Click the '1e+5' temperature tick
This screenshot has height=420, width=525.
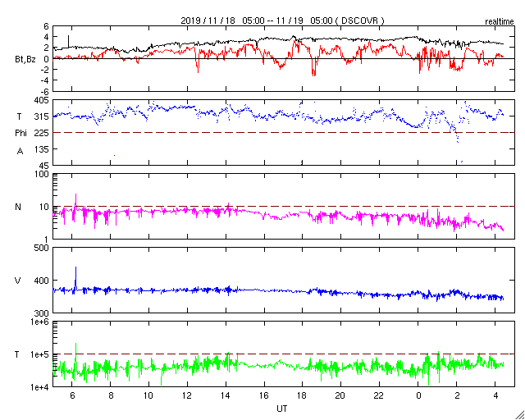(x=41, y=354)
